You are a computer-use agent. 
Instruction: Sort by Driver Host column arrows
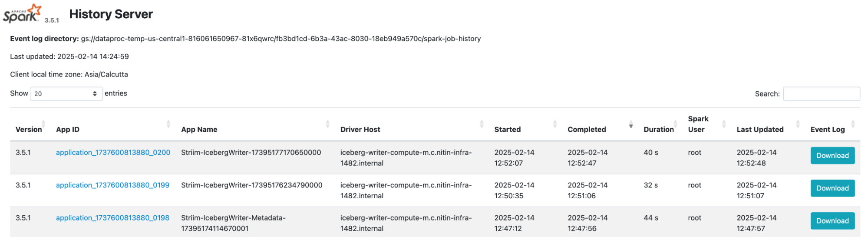[x=482, y=124]
